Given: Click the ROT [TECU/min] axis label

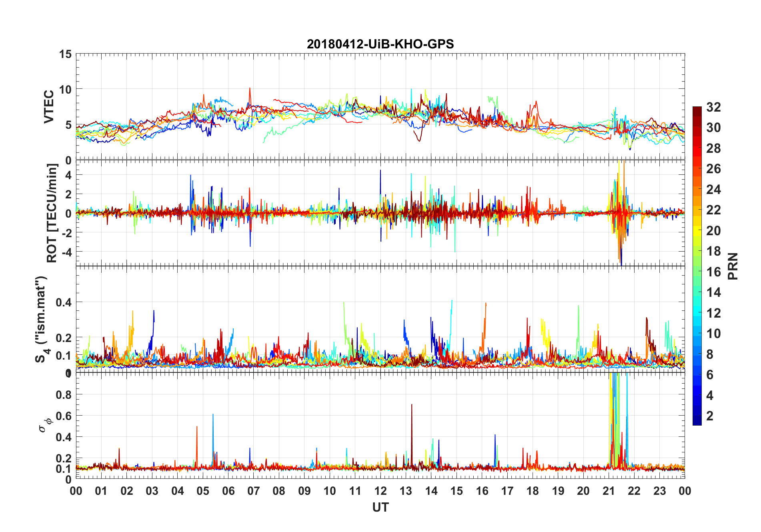Looking at the screenshot, I should (52, 213).
